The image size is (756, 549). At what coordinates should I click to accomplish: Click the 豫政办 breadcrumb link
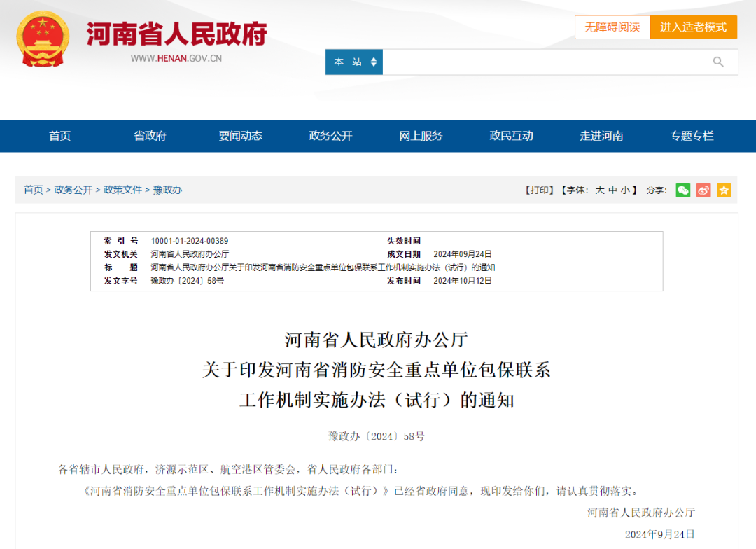[x=168, y=189]
